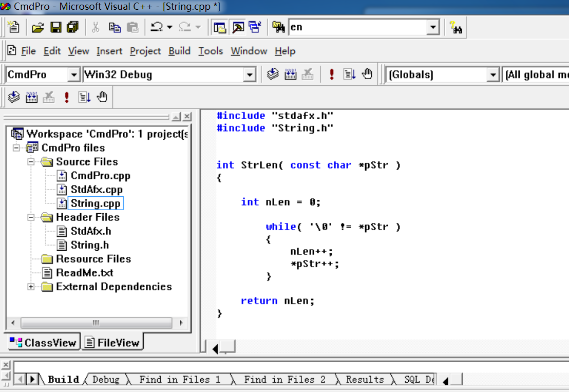Screen dimensions: 569x392
Task: Close the output pane with its X button
Action: [x=6, y=365]
